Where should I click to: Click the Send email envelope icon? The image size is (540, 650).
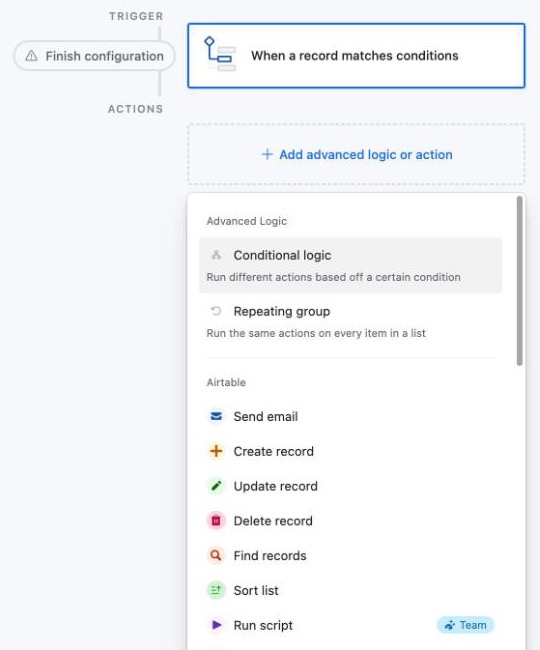pyautogui.click(x=216, y=416)
